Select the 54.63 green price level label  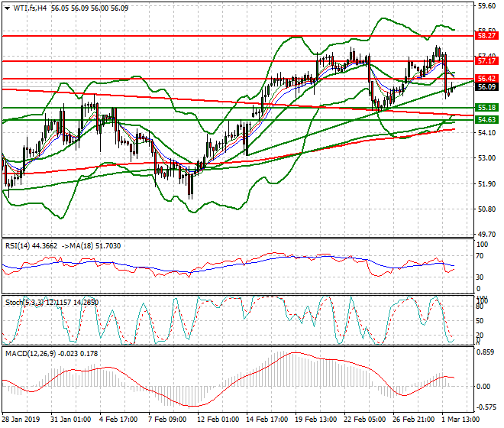point(486,120)
